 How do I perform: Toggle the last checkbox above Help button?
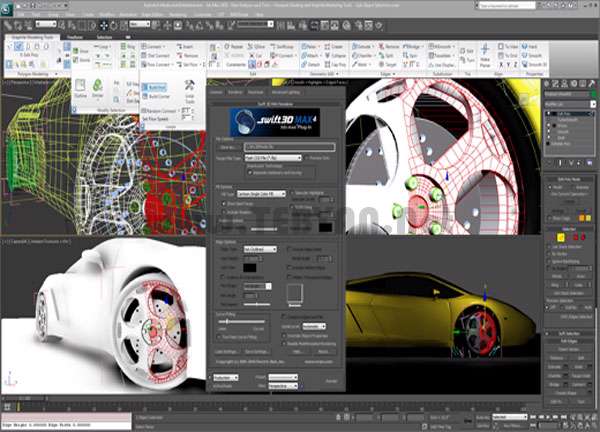click(284, 344)
